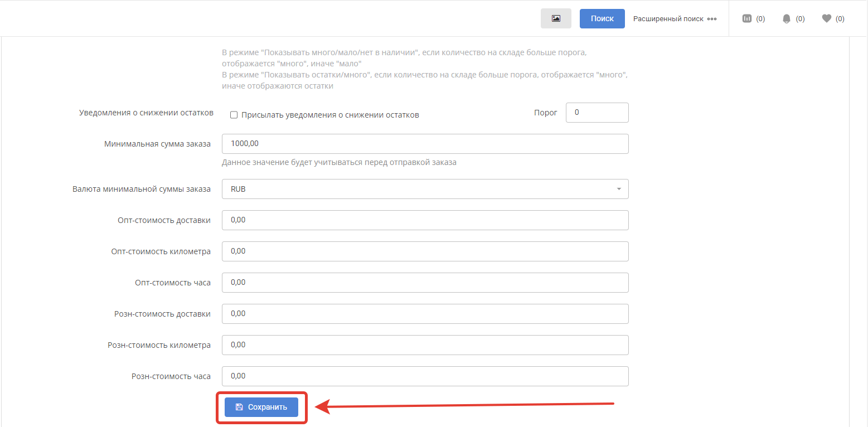The height and width of the screenshot is (427, 868).
Task: Focus the 'Порог' threshold input field
Action: (597, 113)
